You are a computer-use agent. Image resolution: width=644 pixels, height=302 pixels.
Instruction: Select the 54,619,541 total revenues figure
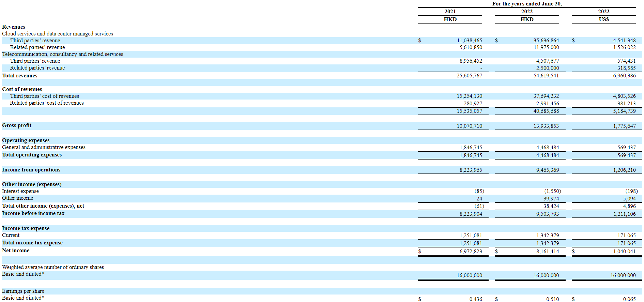546,76
